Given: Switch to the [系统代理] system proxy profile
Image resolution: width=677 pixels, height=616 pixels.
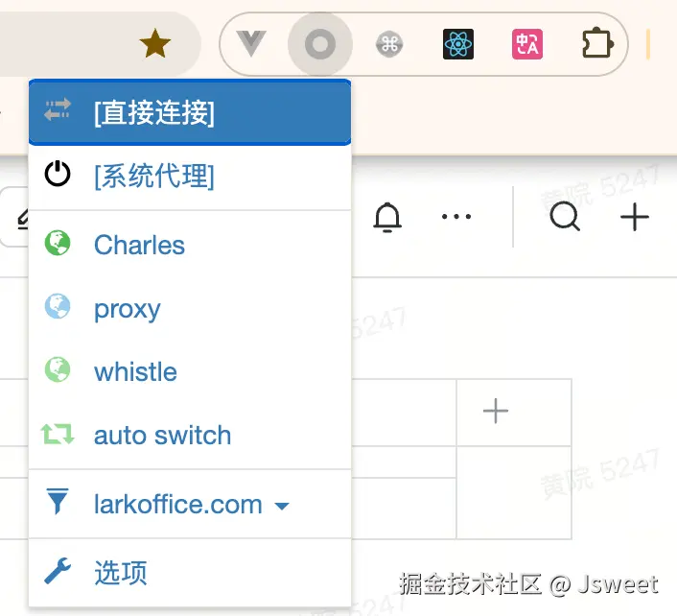Looking at the screenshot, I should pyautogui.click(x=190, y=177).
